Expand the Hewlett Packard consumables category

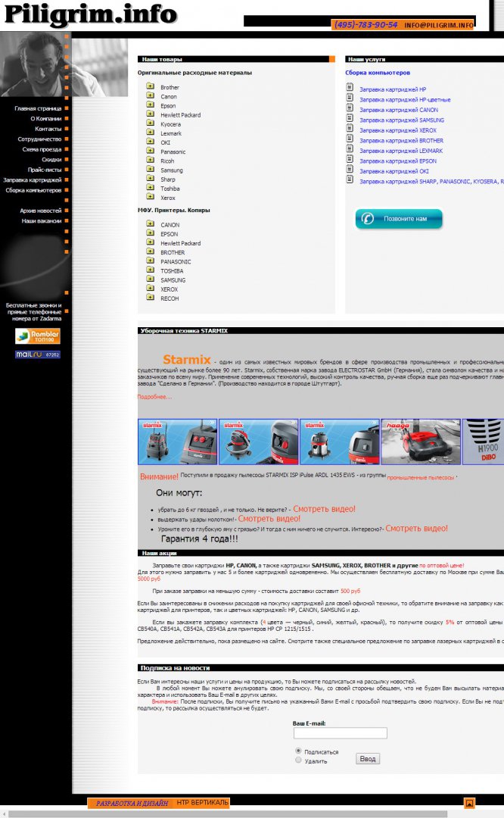click(180, 115)
